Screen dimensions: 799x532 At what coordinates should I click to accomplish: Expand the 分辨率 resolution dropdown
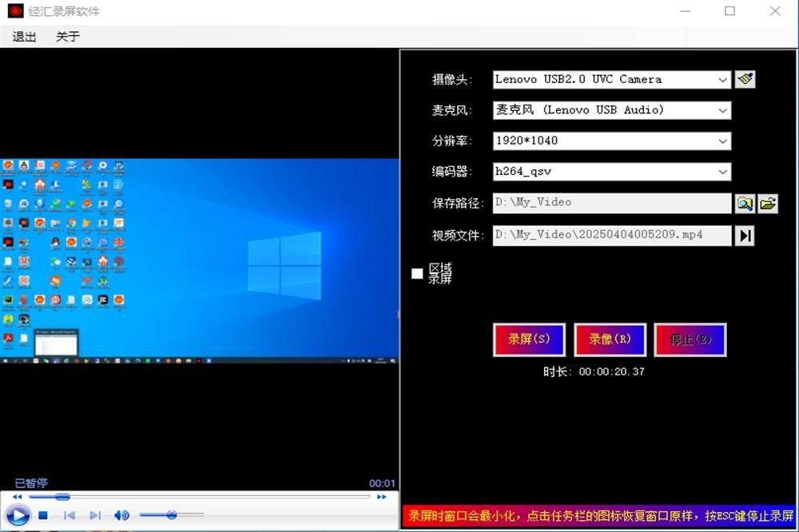(722, 141)
